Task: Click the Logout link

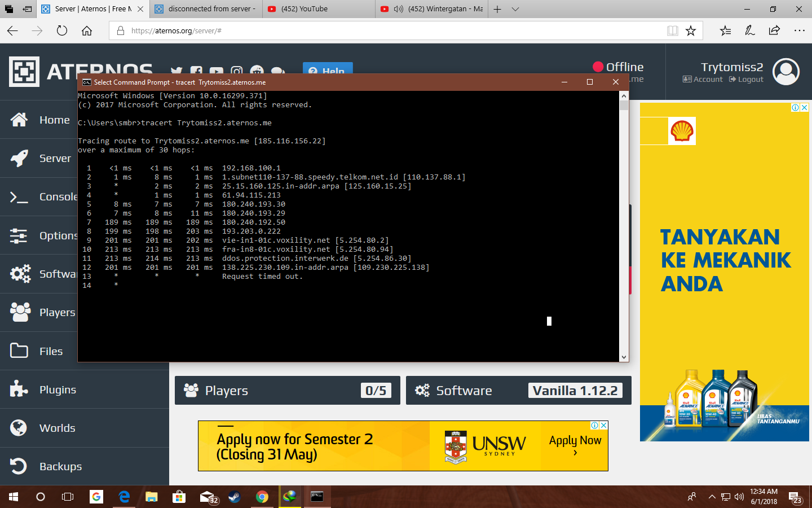Action: tap(746, 80)
